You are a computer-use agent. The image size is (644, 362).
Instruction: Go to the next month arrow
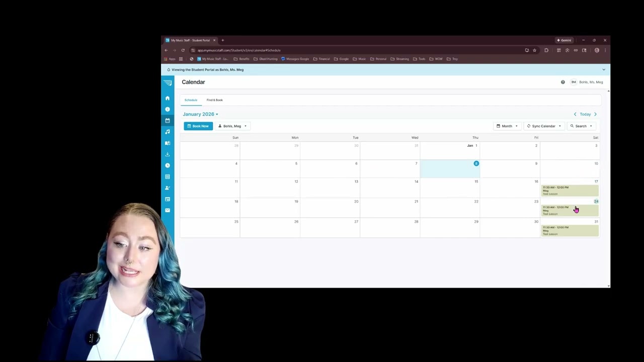(x=595, y=114)
